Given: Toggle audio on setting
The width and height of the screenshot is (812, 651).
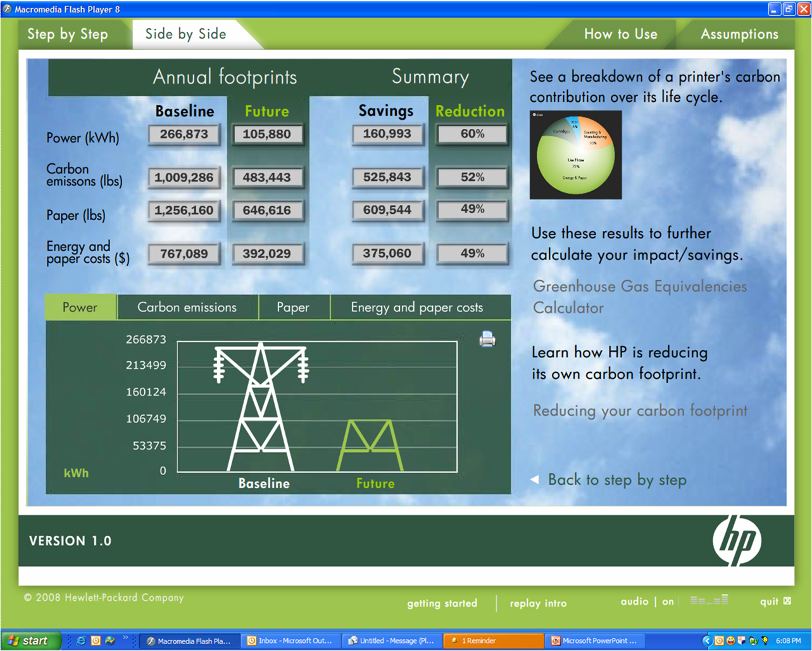Looking at the screenshot, I should tap(668, 602).
